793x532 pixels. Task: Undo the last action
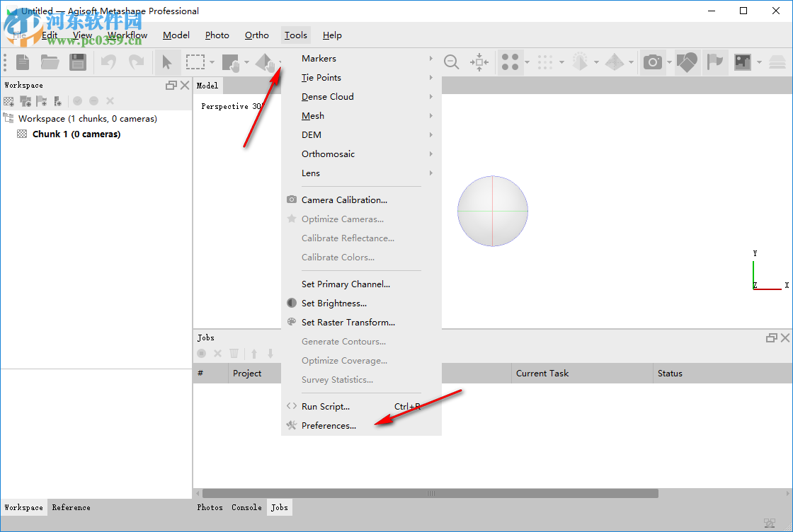[x=108, y=62]
